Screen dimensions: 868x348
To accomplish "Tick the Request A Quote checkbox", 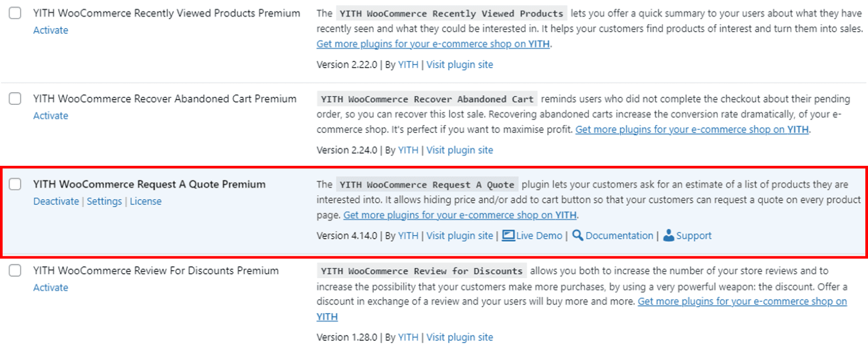I will point(14,184).
